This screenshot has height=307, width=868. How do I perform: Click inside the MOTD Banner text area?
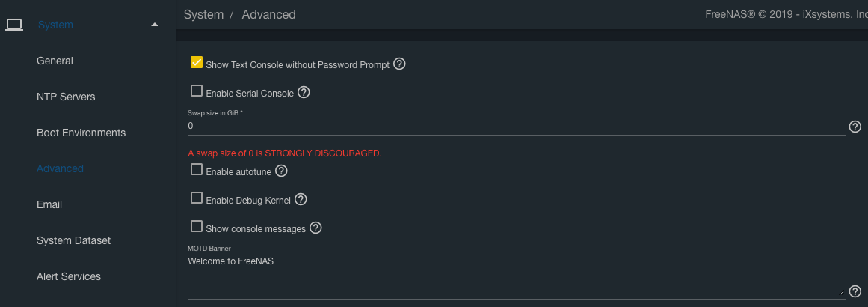(x=516, y=276)
